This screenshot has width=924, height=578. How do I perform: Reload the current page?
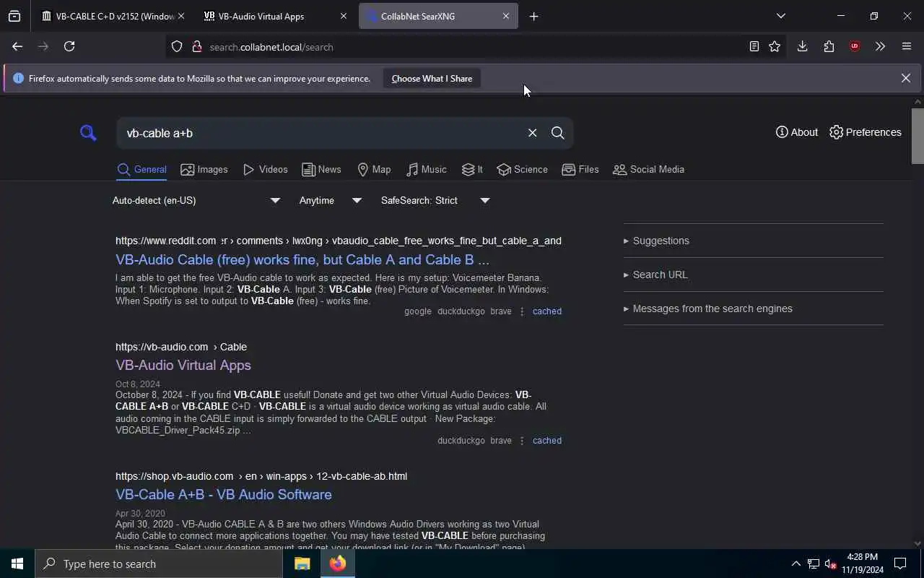(69, 46)
